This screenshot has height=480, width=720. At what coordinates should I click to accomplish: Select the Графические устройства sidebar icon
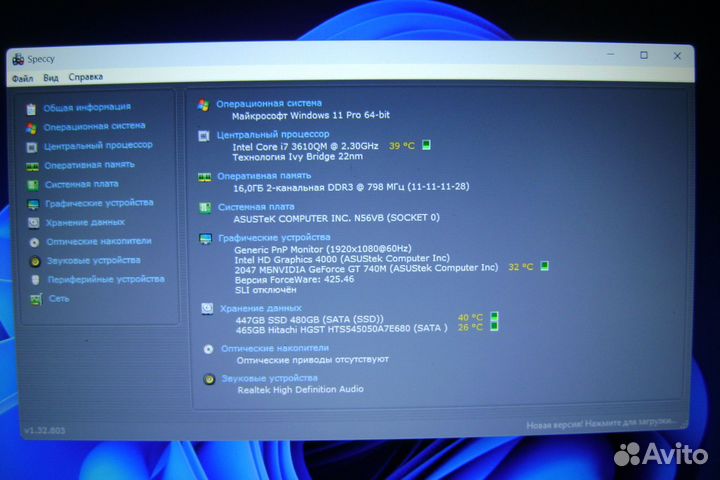[x=33, y=203]
